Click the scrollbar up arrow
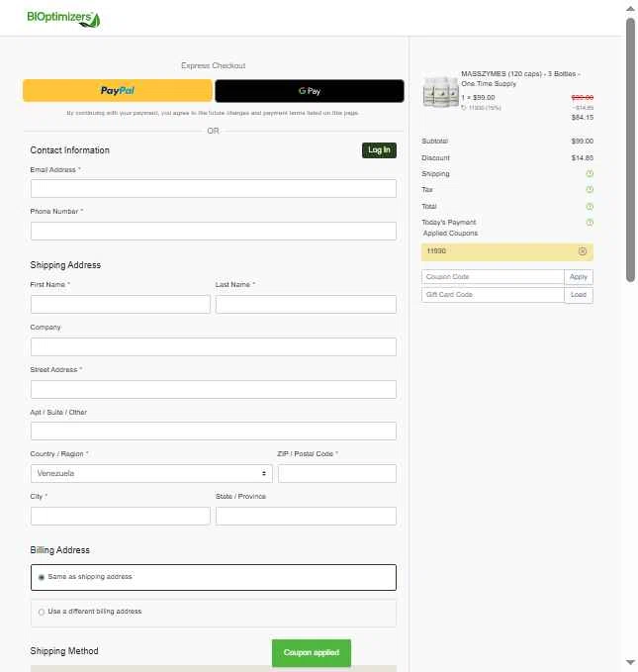The width and height of the screenshot is (638, 672). [x=630, y=8]
